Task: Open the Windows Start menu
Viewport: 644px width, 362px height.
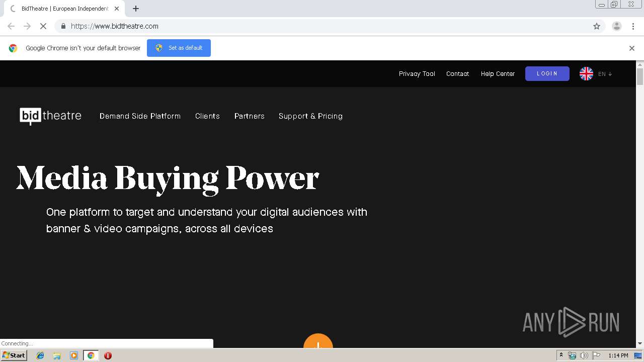Action: pyautogui.click(x=14, y=355)
